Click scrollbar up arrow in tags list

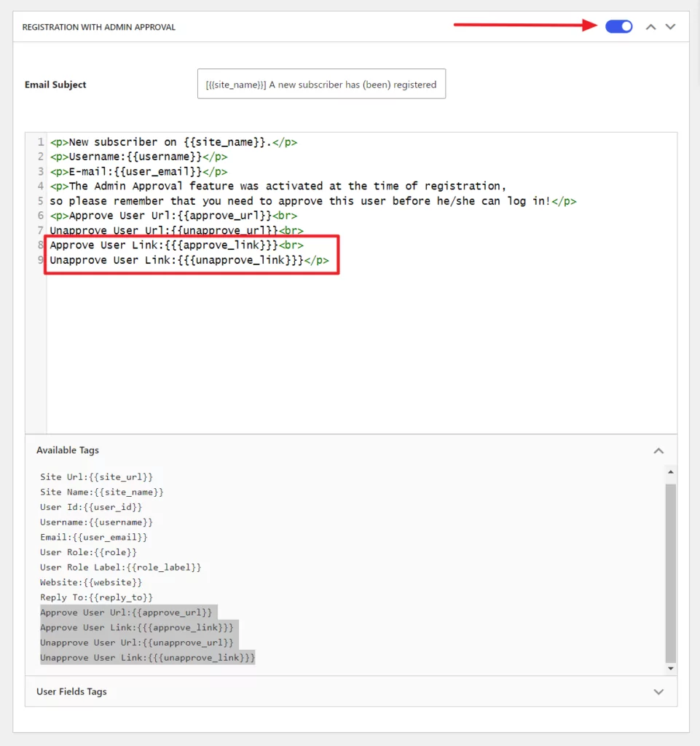coord(671,472)
